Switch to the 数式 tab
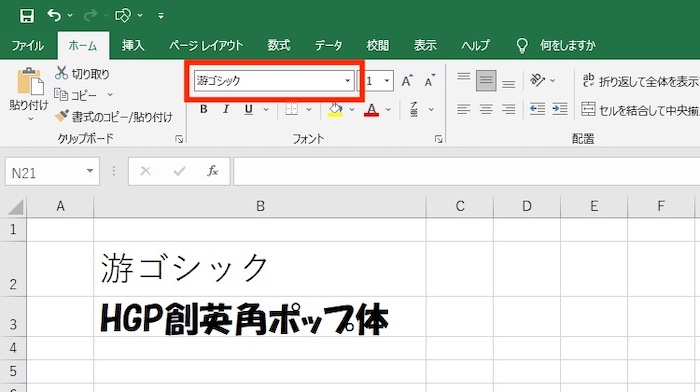The width and height of the screenshot is (700, 392). tap(279, 46)
